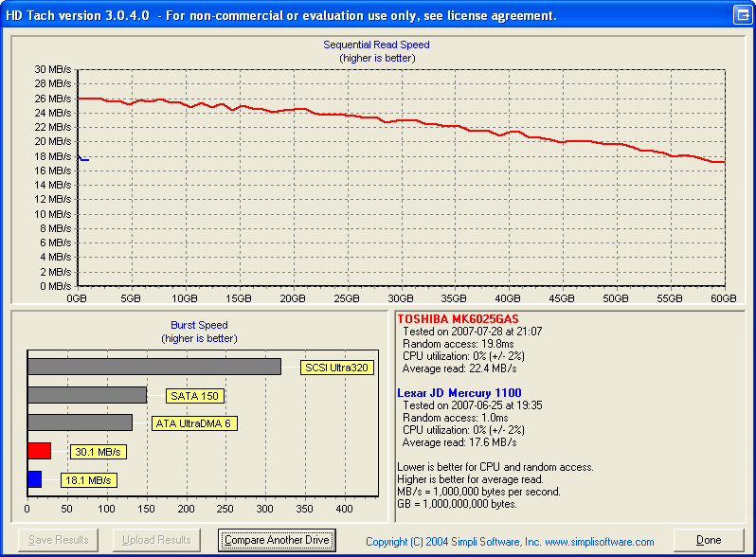The image size is (756, 557).
Task: Click the blue 18.1 MB/s burst bar
Action: [35, 479]
